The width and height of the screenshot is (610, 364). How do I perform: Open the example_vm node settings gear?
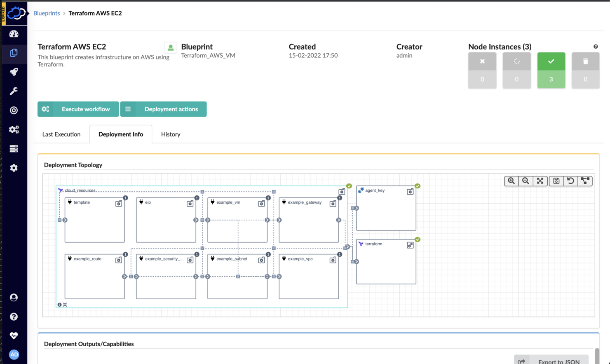[x=261, y=203]
